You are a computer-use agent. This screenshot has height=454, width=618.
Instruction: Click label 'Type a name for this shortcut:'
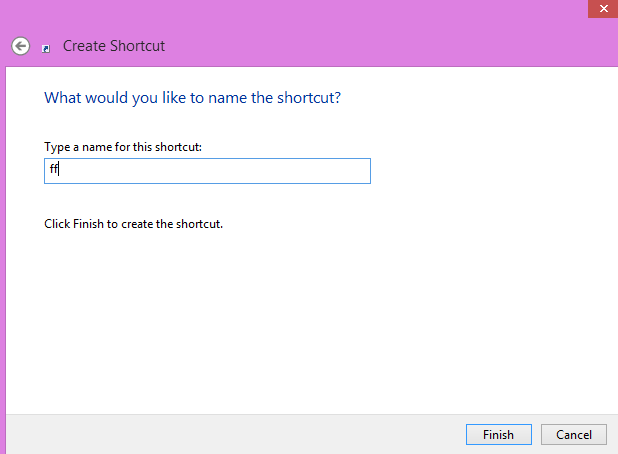pyautogui.click(x=123, y=147)
